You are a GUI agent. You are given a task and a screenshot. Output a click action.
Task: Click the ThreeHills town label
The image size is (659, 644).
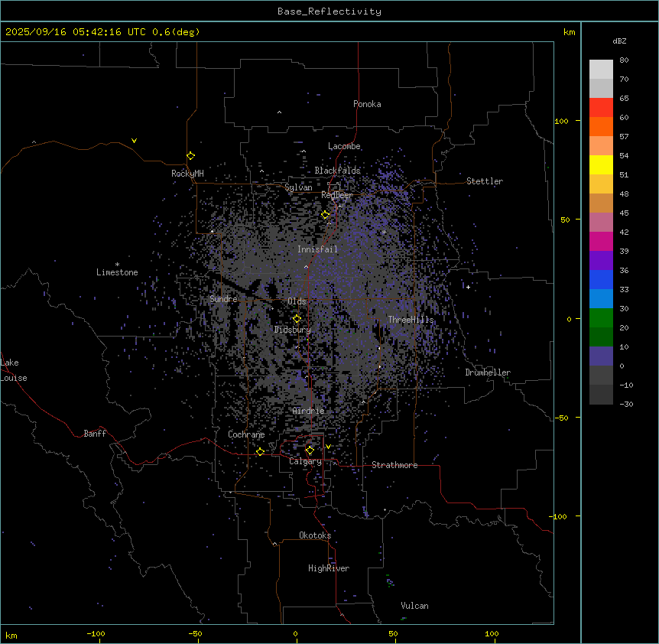click(x=411, y=320)
